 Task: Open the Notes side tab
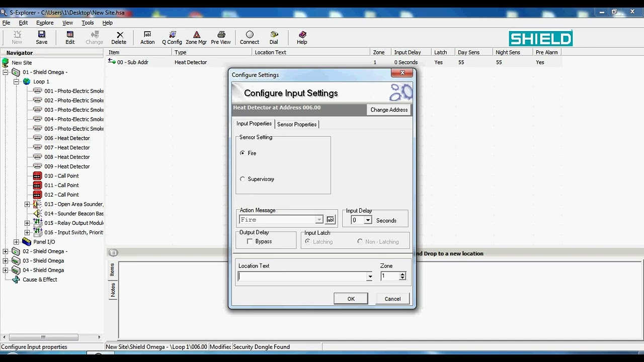click(x=113, y=289)
